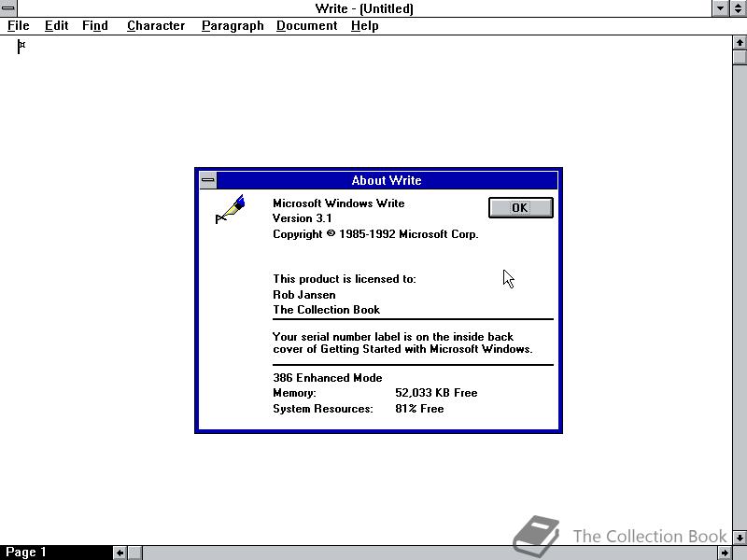Click OK in About Write dialog
Screen dimensions: 747x560
pyautogui.click(x=521, y=207)
